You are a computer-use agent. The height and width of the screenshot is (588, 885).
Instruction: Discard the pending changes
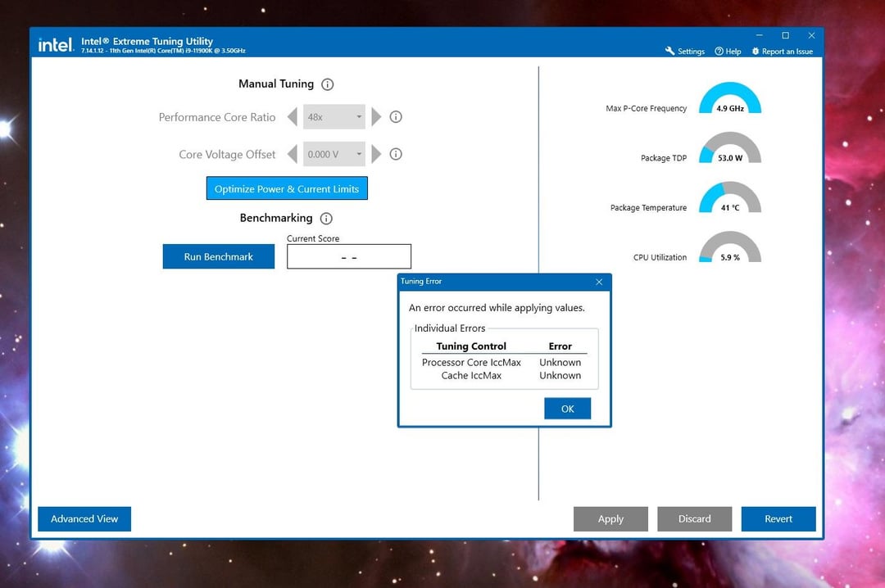tap(694, 518)
